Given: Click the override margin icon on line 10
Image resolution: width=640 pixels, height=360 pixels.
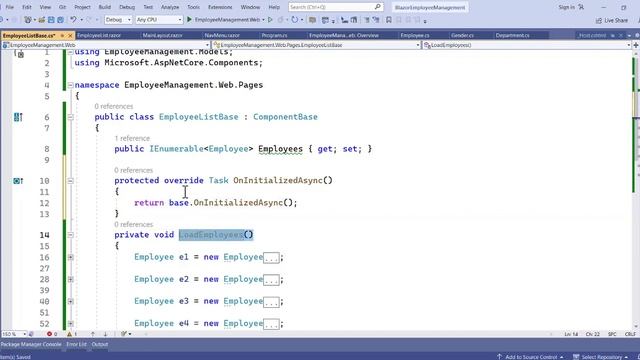Looking at the screenshot, I should pos(18,180).
